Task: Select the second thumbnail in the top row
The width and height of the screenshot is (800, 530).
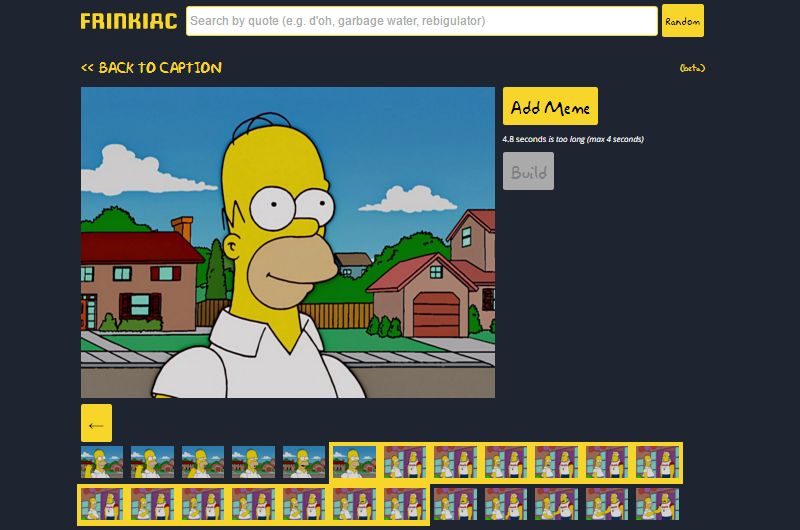Action: [x=153, y=462]
